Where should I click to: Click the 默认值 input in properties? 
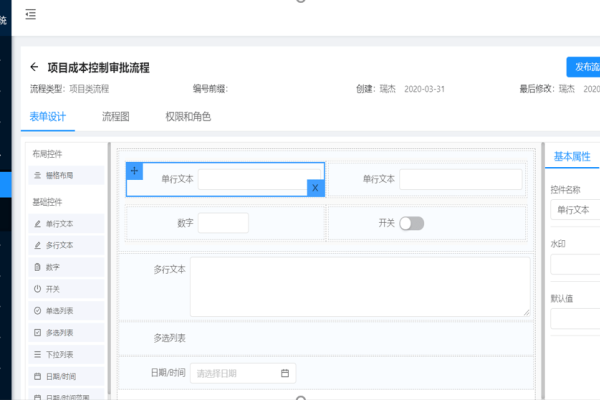coord(575,319)
